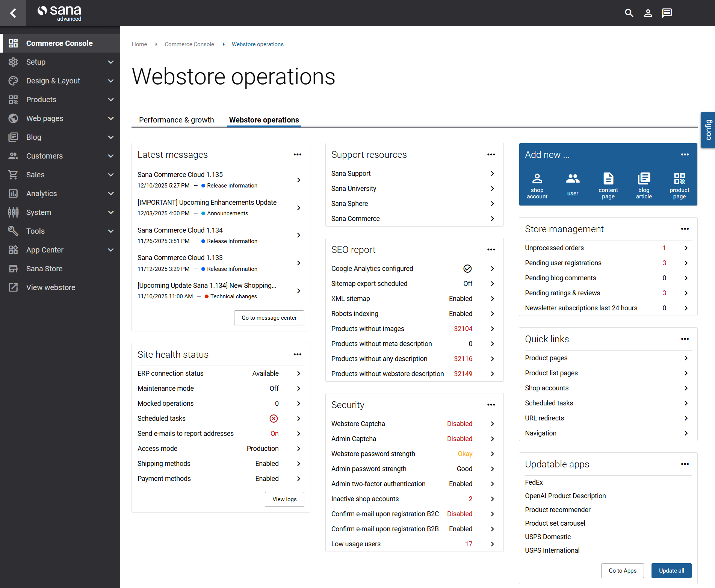715x588 pixels.
Task: Click Go to message center button
Action: [269, 318]
